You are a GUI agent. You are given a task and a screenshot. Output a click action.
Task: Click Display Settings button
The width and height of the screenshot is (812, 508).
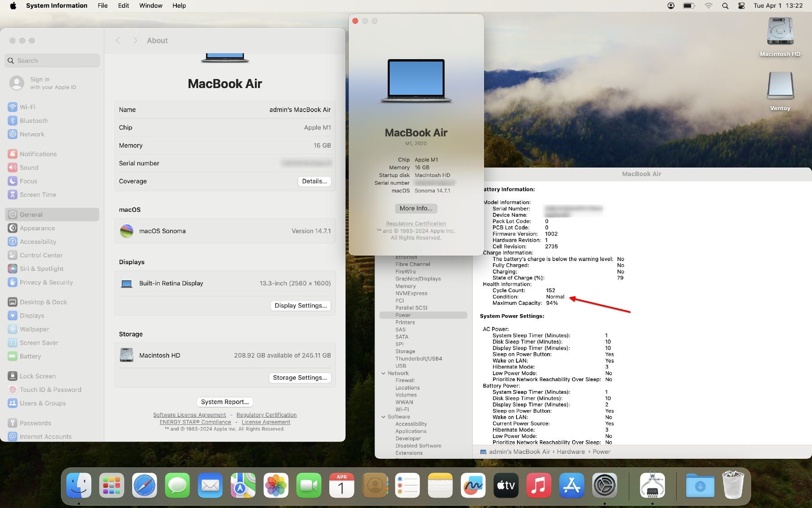(300, 306)
